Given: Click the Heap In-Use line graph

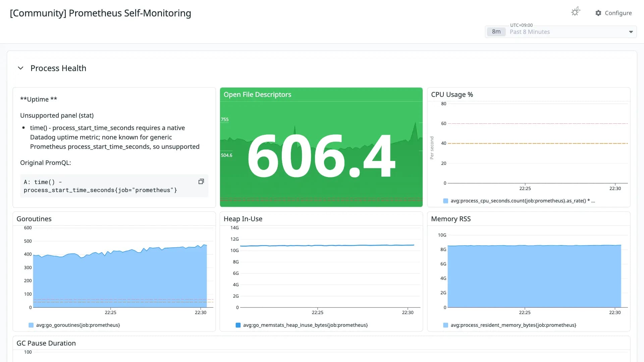Looking at the screenshot, I should click(x=327, y=245).
